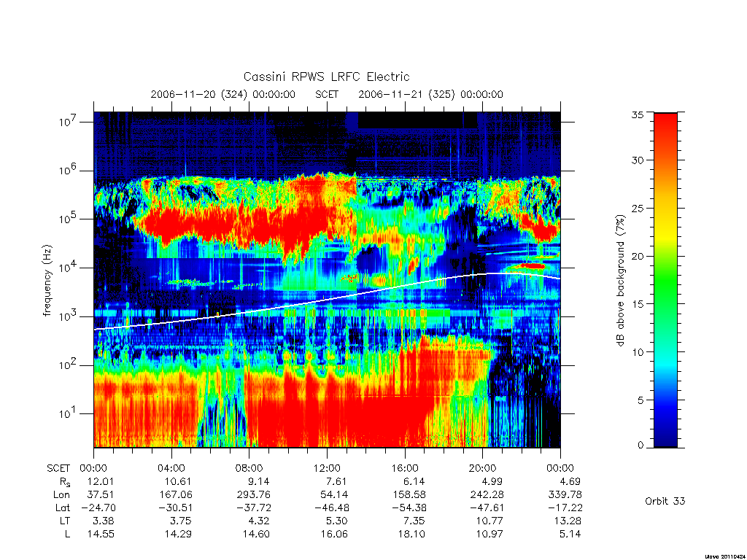Screen dimensions: 747x560
Task: Click the 'dB above background (7%)' label
Action: pyautogui.click(x=620, y=281)
